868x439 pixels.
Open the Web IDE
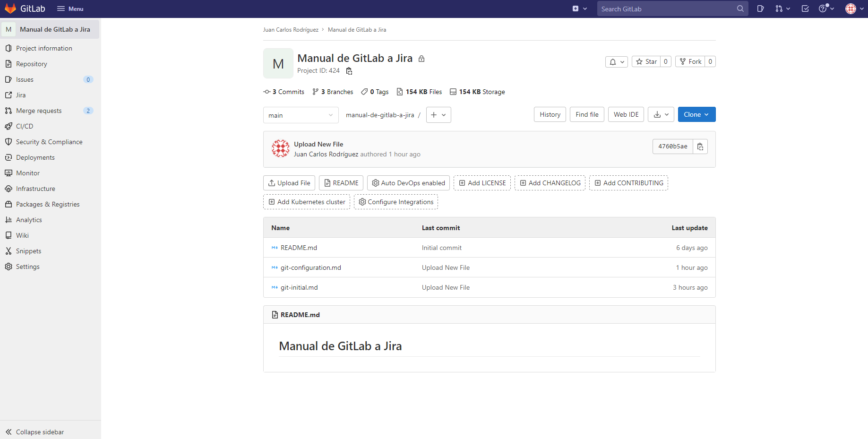click(626, 114)
